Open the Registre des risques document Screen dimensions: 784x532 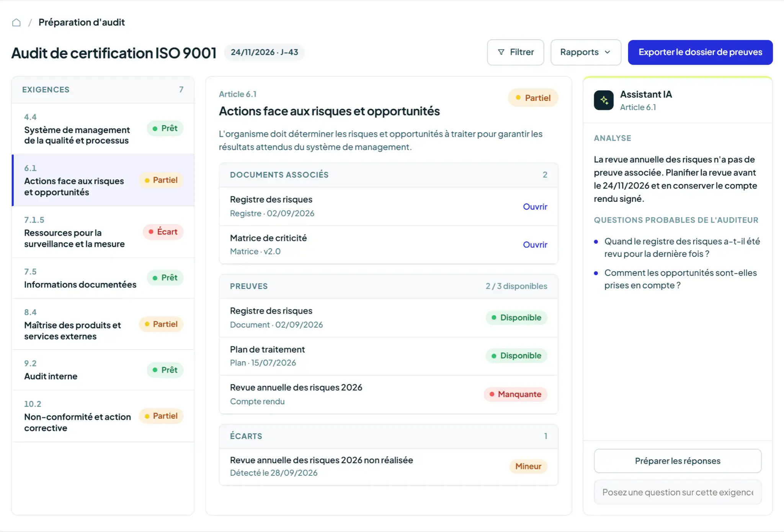click(x=535, y=207)
